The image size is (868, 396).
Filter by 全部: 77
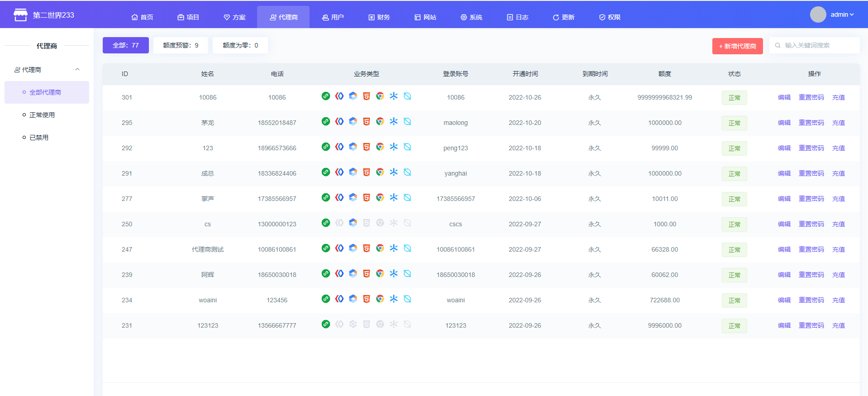click(x=126, y=45)
